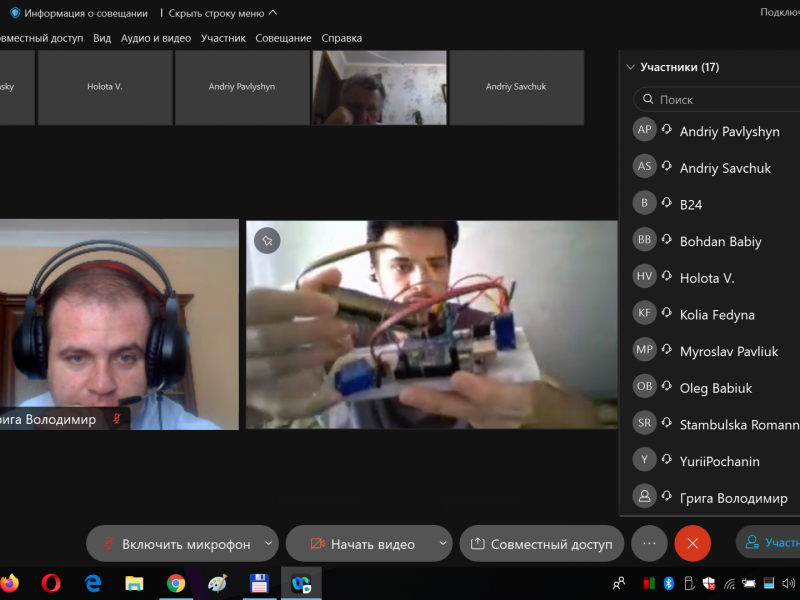The image size is (800, 600).
Task: Collapse the Участники (17) section
Action: pyautogui.click(x=630, y=67)
